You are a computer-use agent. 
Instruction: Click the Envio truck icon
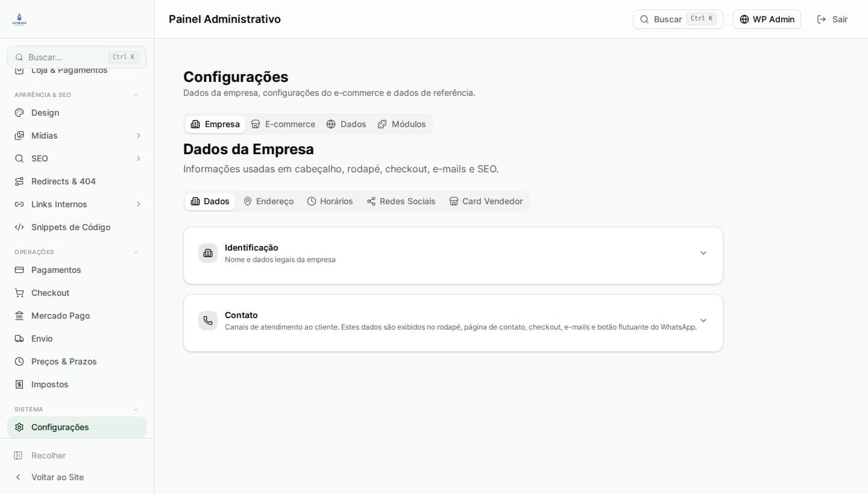pyautogui.click(x=20, y=339)
